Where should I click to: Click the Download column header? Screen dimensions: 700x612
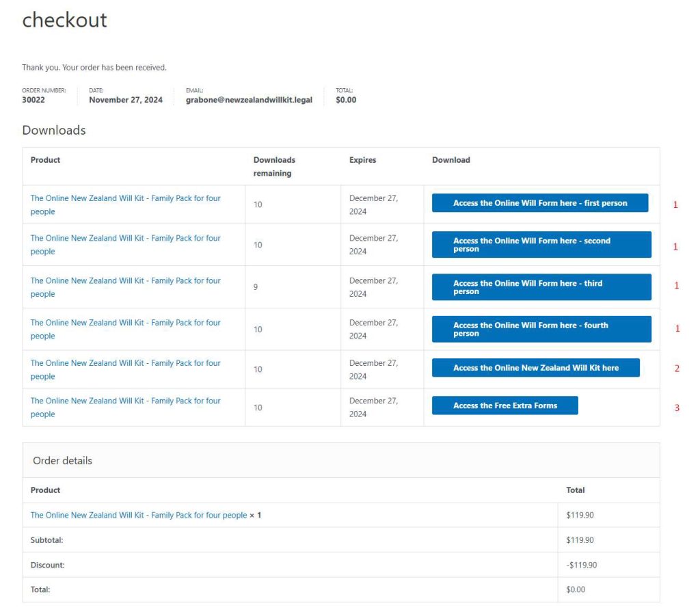(x=451, y=160)
